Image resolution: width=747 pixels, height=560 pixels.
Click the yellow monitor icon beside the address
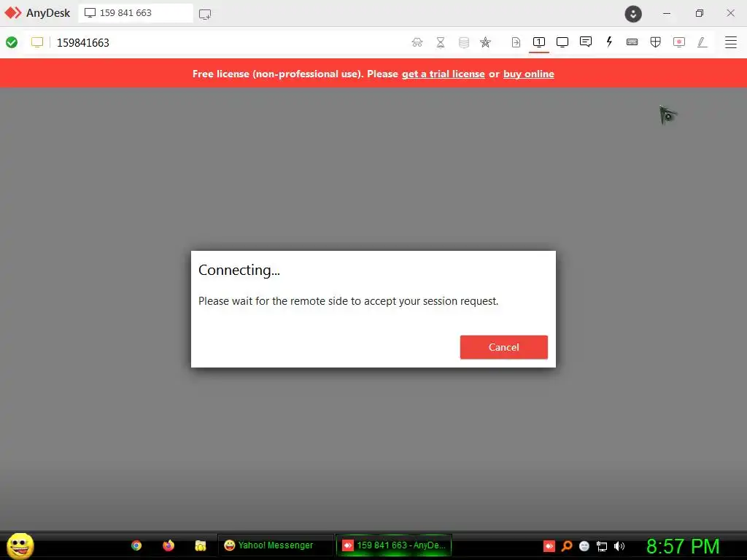37,42
